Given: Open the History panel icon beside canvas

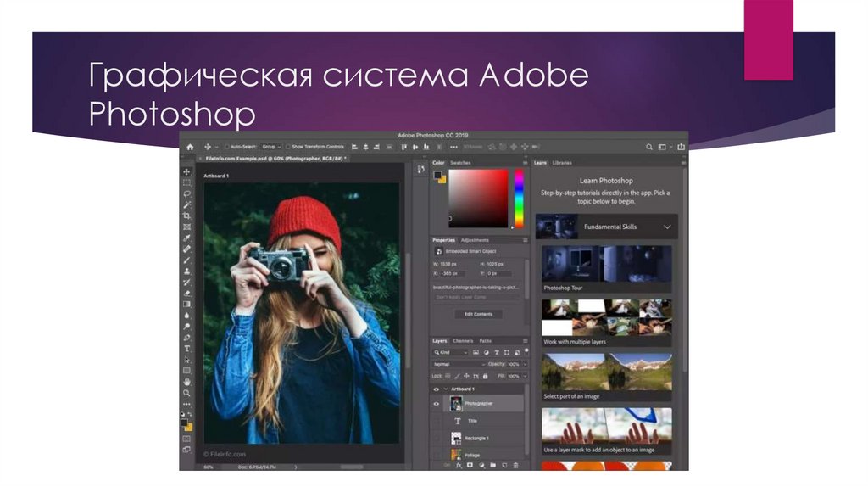Looking at the screenshot, I should 420,170.
